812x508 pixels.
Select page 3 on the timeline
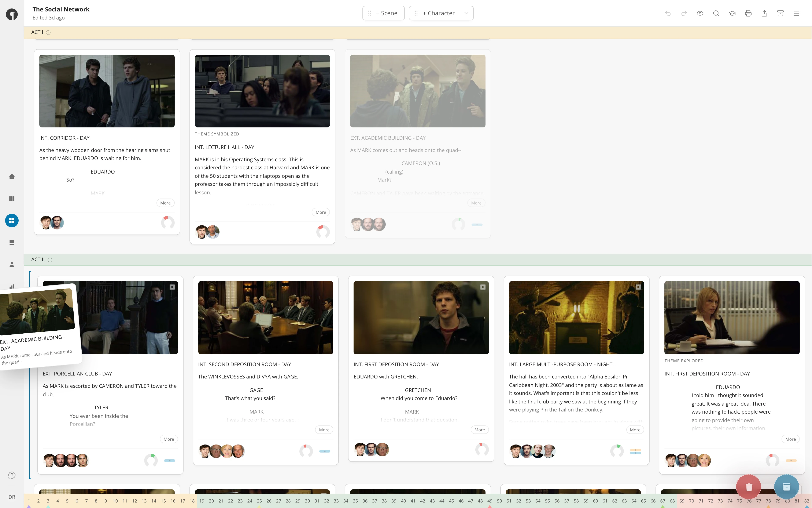(x=48, y=501)
